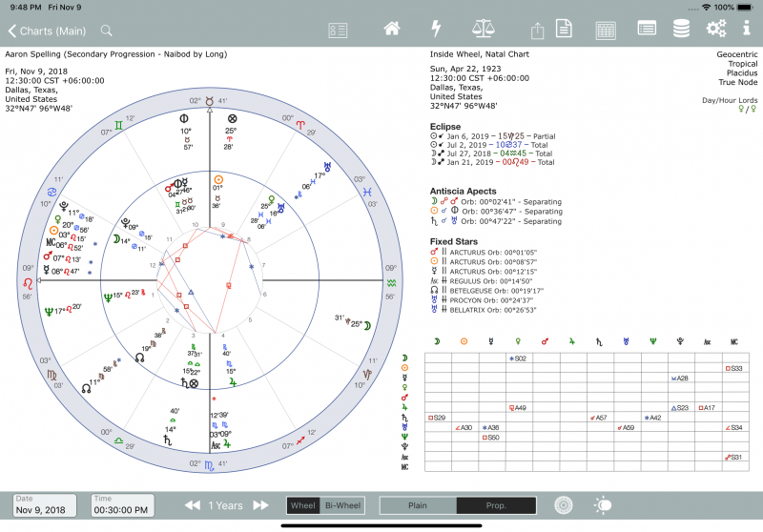The image size is (763, 532).
Task: Tap the A57 aspect grid cell
Action: [x=600, y=418]
